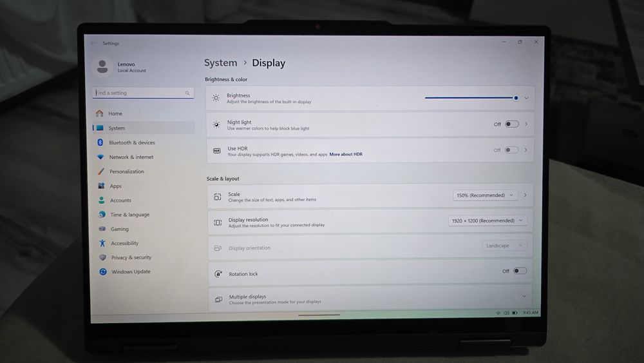Open Night light settings chevron
Viewport: 644px width, 363px height.
tap(526, 124)
